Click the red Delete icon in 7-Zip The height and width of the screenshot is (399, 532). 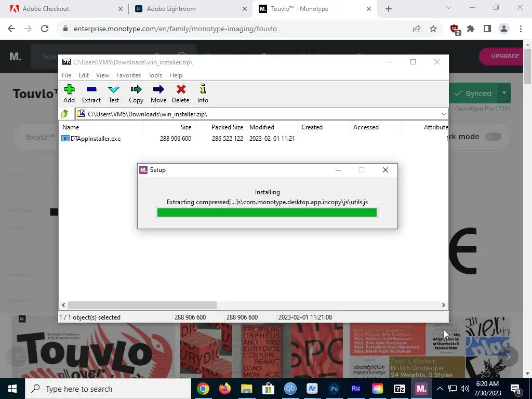(x=181, y=89)
